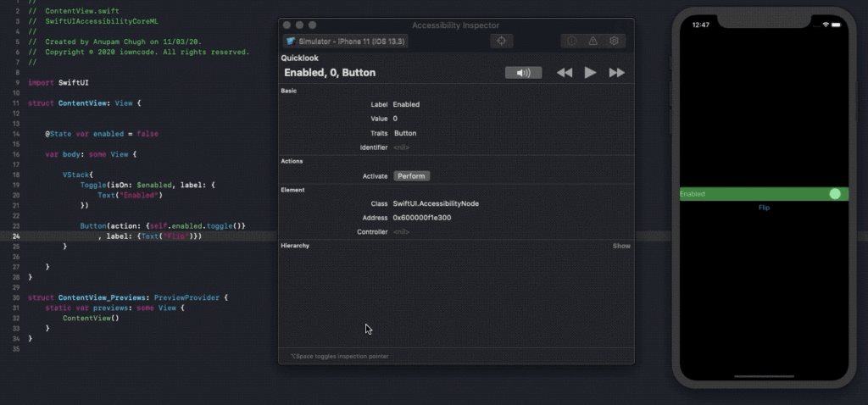868x405 pixels.
Task: Go to next element with fast-forward arrows
Action: (x=617, y=73)
